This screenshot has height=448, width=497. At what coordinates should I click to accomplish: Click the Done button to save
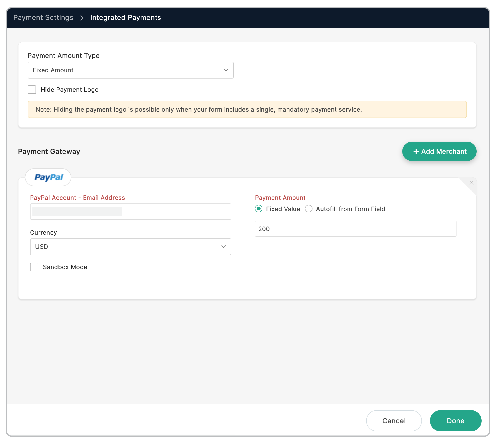[x=455, y=421]
